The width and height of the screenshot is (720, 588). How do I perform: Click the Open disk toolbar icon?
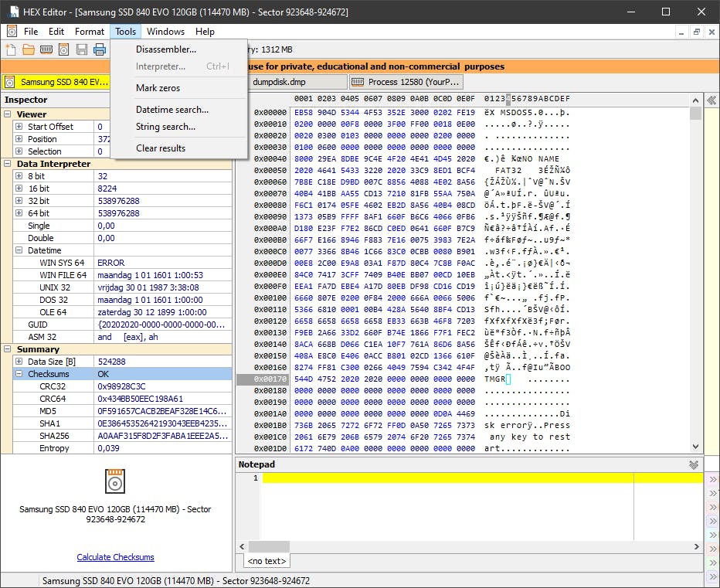[64, 50]
